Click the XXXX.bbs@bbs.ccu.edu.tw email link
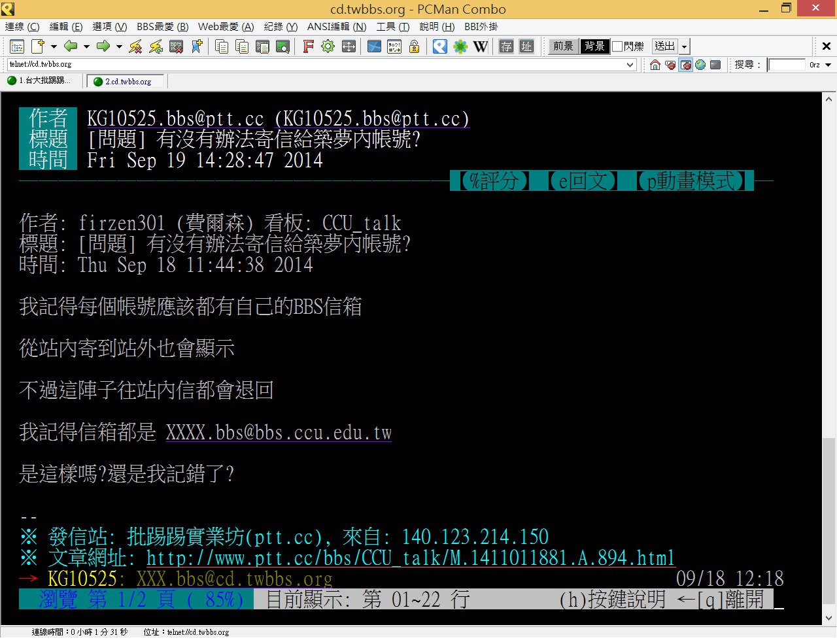The image size is (837, 644). 279,432
